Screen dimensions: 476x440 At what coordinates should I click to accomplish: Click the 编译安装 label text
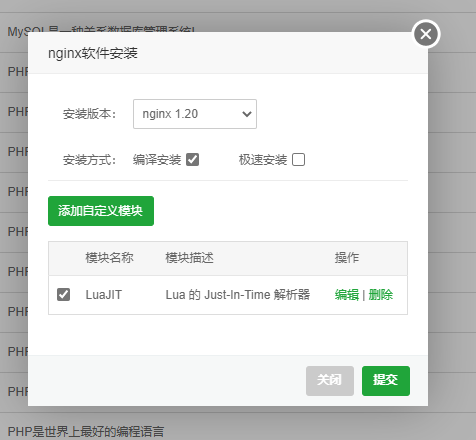(157, 160)
